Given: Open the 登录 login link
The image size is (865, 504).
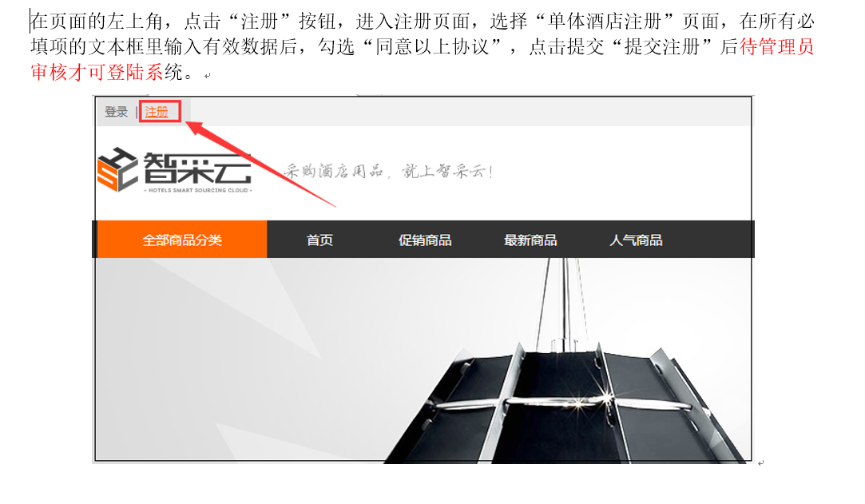Looking at the screenshot, I should (117, 112).
